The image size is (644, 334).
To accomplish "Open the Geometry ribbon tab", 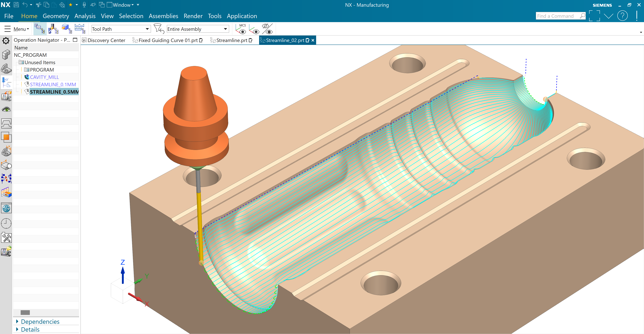I will (56, 16).
